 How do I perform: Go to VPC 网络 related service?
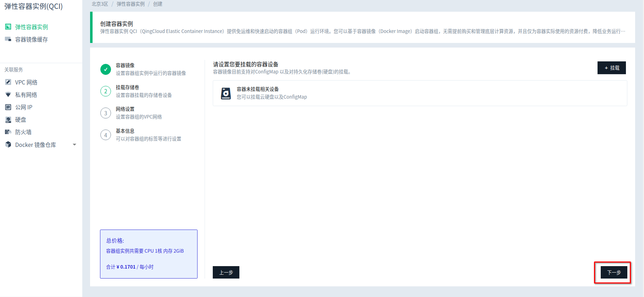(x=26, y=82)
